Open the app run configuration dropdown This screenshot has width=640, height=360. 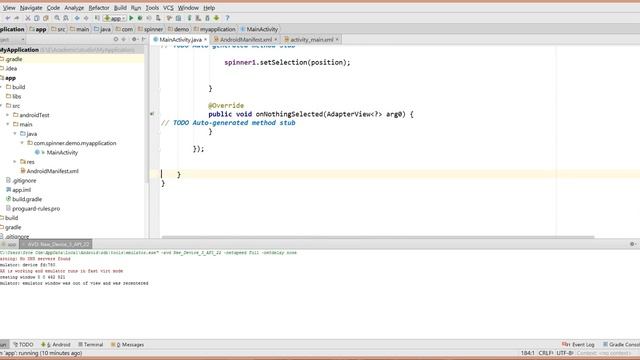coord(114,18)
